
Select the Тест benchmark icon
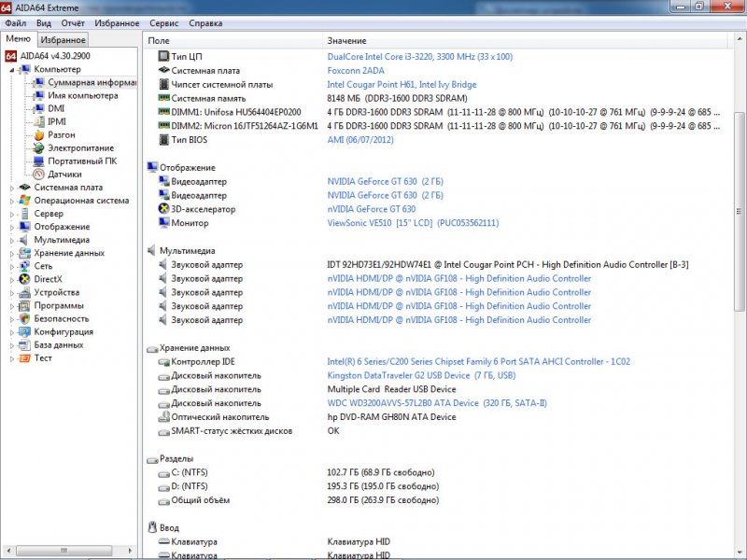point(25,357)
